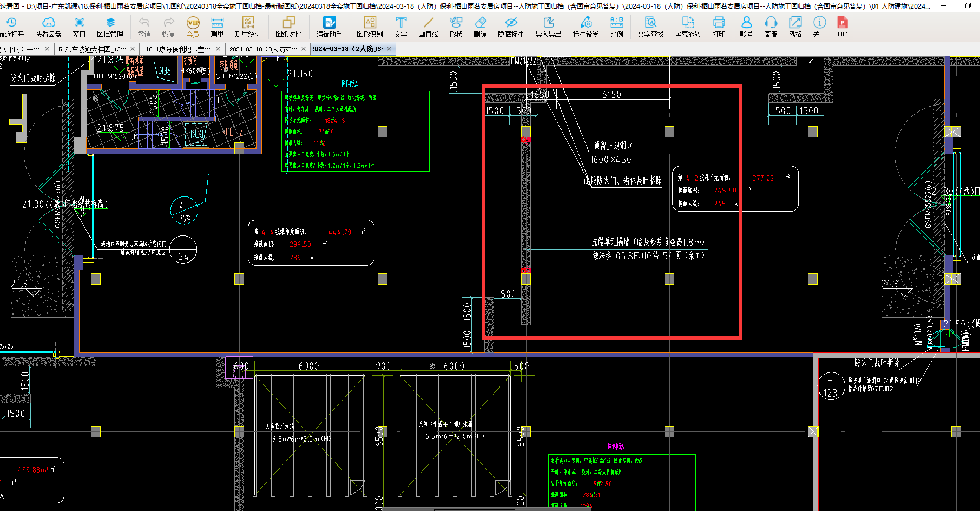Image resolution: width=980 pixels, height=511 pixels.
Task: Close the 1014琼海保利地下室 tab
Action: [218, 49]
